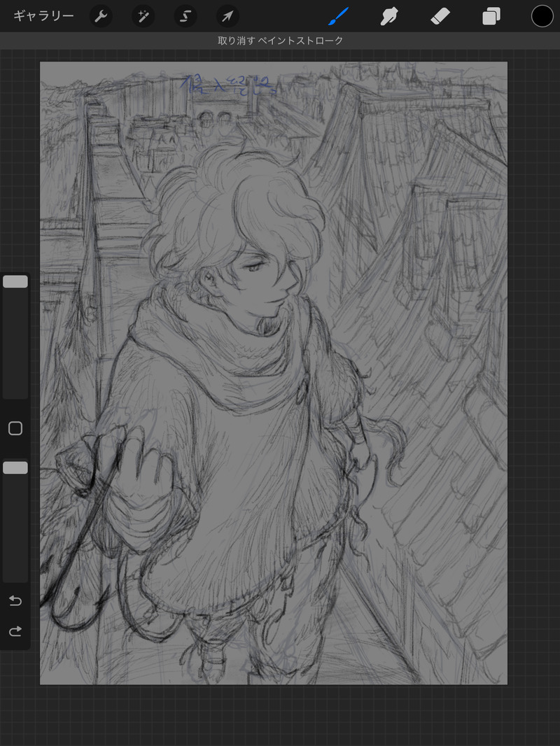The height and width of the screenshot is (746, 560).
Task: Tap the 取り消す ペイントストローク notification text
Action: (x=280, y=41)
